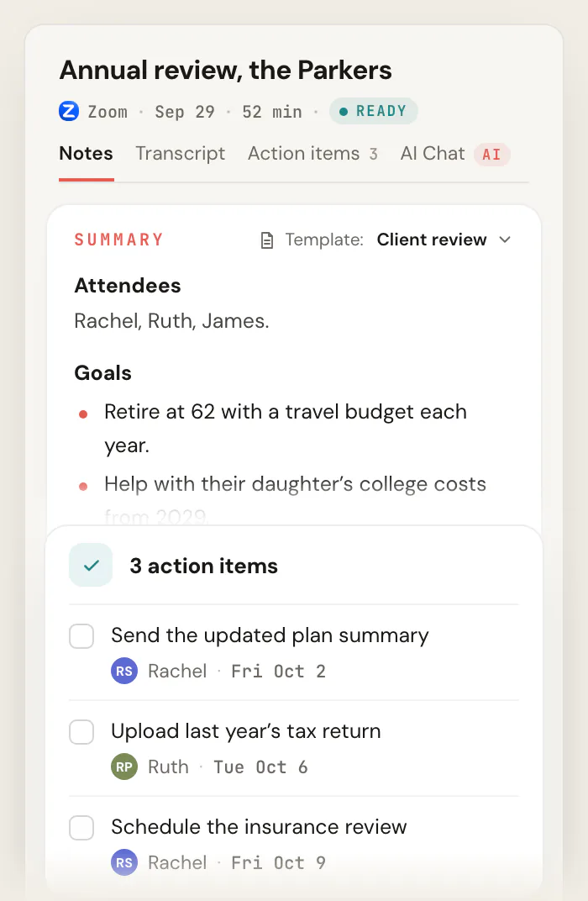Select the Notes tab
Screen dimensions: 588x901
point(87,154)
